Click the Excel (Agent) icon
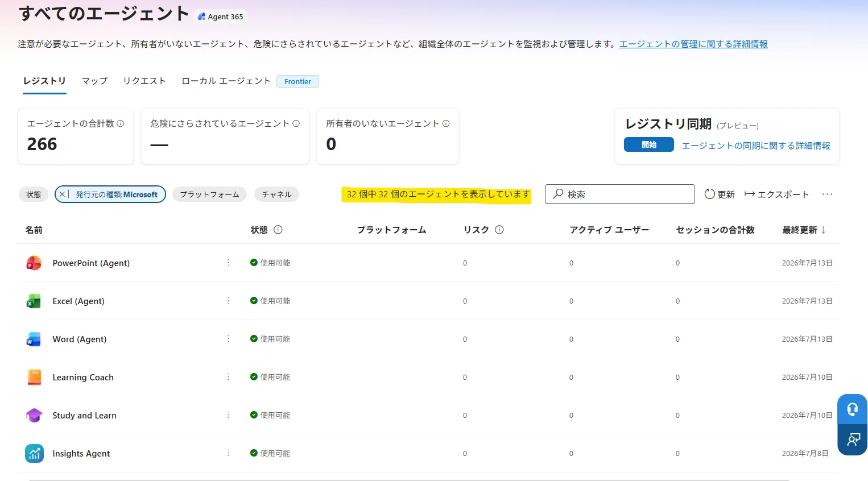The height and width of the screenshot is (481, 868). coord(34,301)
